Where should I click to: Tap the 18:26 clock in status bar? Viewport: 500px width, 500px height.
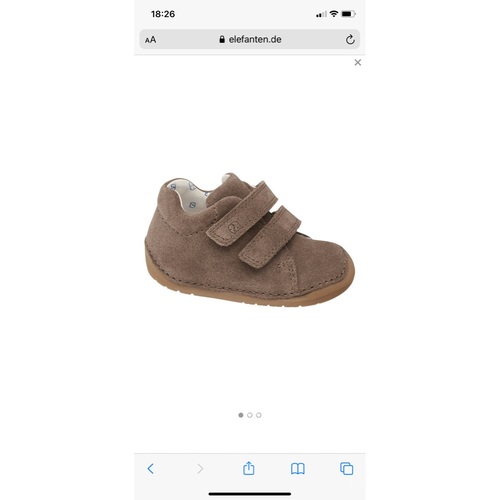163,14
